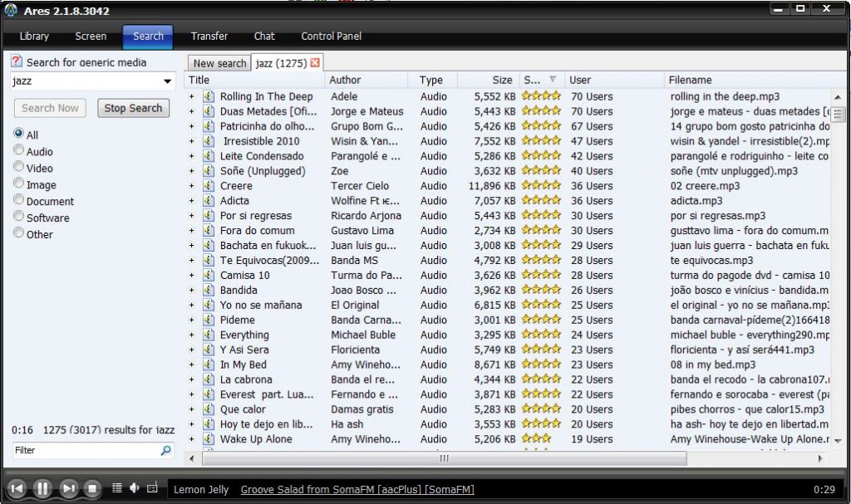Click the star rating of Adicta row
Screen dimensions: 851x504
541,200
